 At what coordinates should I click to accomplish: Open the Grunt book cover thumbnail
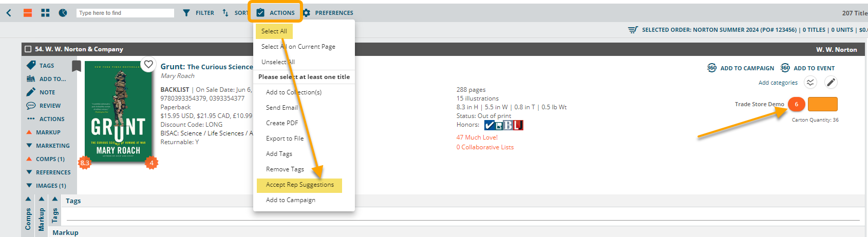[118, 112]
